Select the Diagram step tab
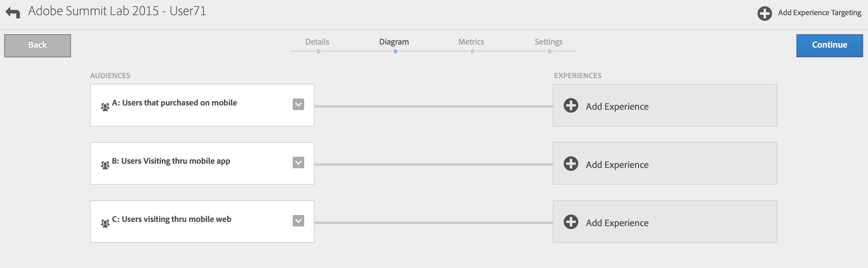868x268 pixels. point(394,42)
